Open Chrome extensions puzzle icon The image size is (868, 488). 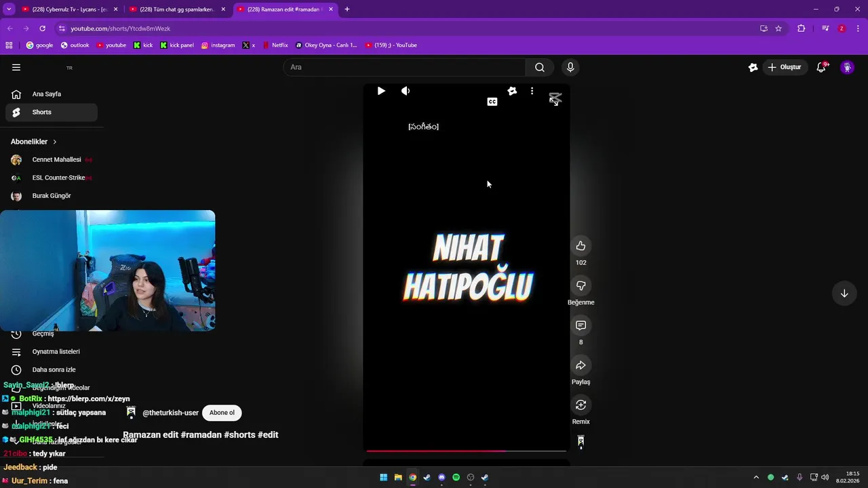click(802, 28)
